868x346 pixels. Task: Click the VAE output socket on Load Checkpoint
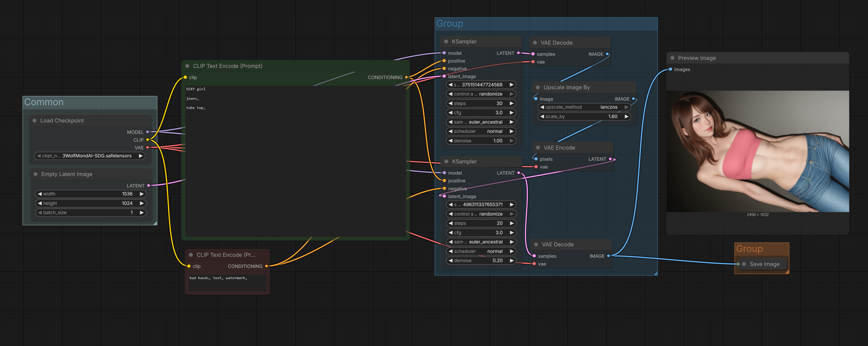click(148, 148)
